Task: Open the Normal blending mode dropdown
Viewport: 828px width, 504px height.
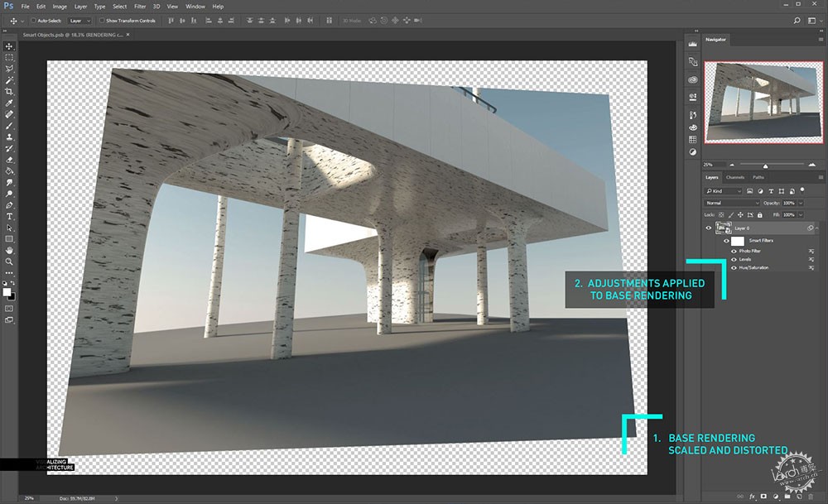Action: coord(732,204)
